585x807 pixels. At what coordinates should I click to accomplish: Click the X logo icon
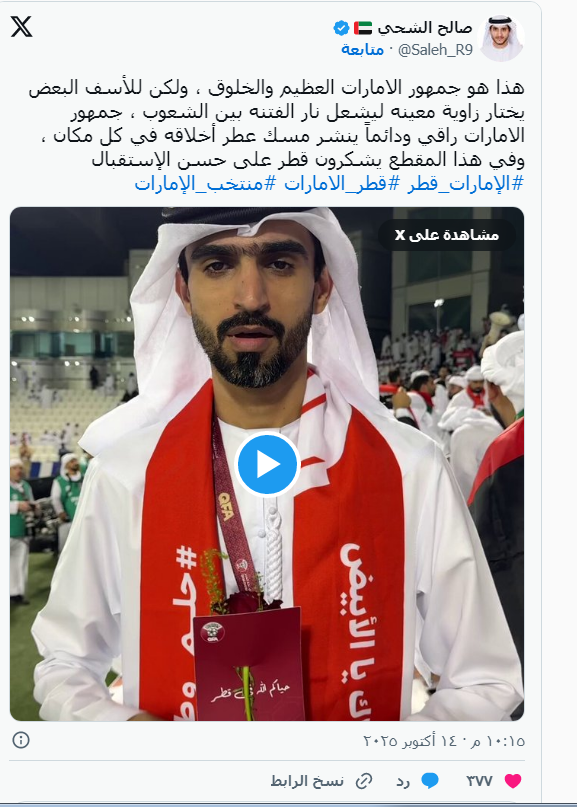coord(22,26)
